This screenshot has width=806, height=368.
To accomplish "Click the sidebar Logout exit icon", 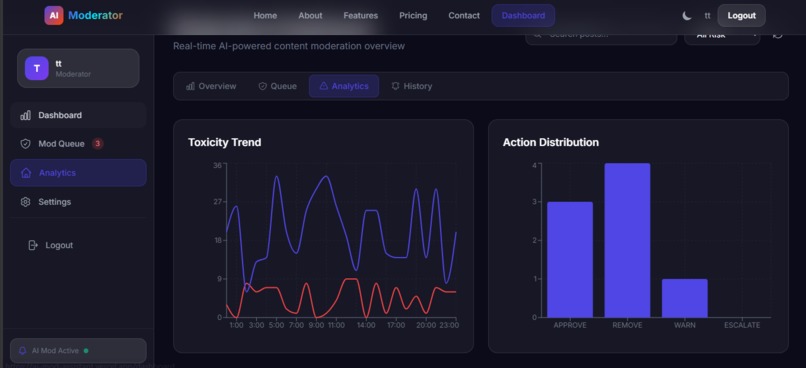I will click(x=33, y=245).
